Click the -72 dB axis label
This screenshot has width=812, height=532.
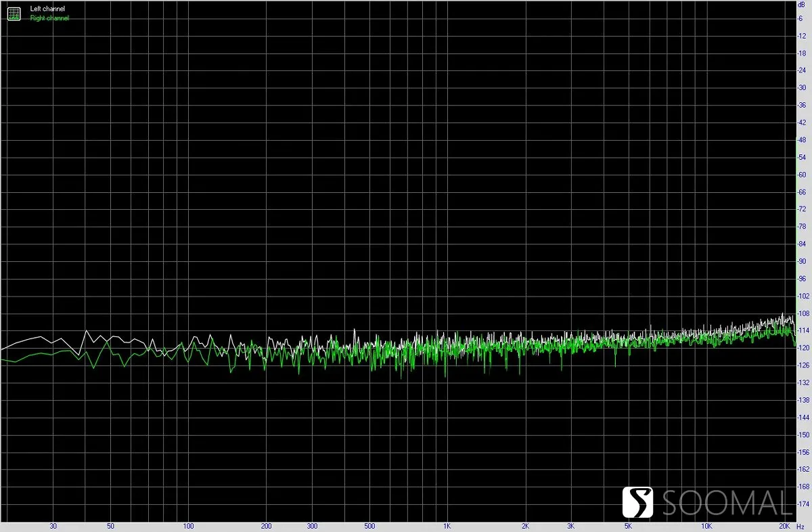tap(801, 209)
